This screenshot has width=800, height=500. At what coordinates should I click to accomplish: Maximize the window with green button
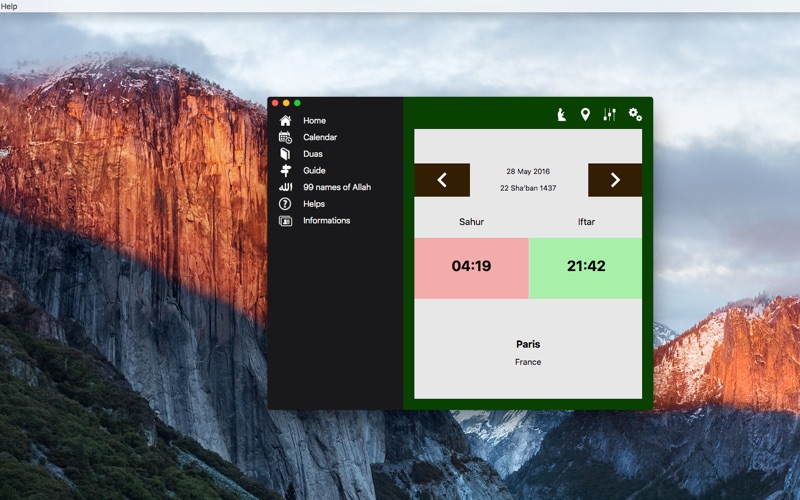tap(297, 103)
